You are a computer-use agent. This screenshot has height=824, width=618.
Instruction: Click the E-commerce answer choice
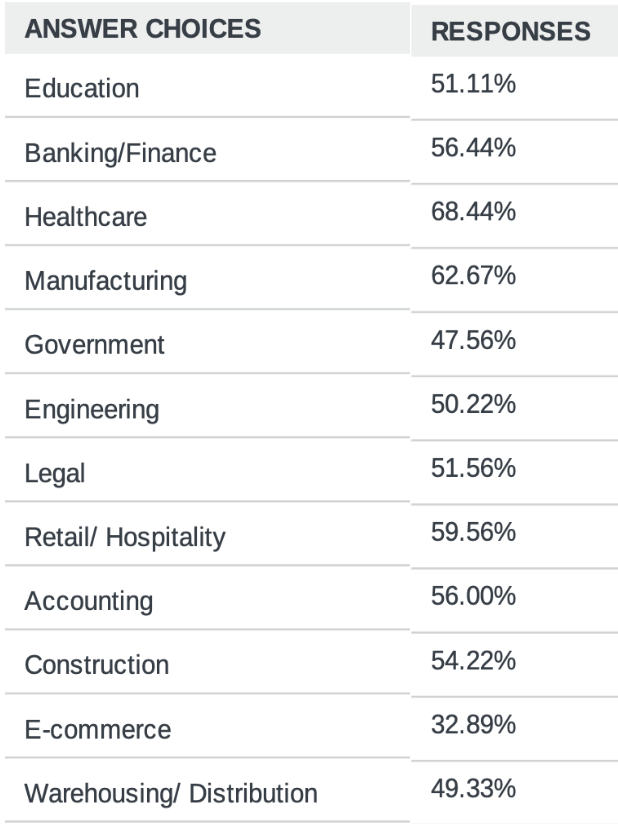(97, 729)
